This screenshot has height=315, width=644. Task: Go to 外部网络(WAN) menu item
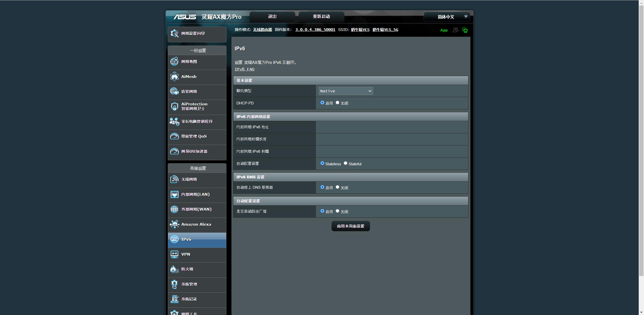click(x=196, y=209)
